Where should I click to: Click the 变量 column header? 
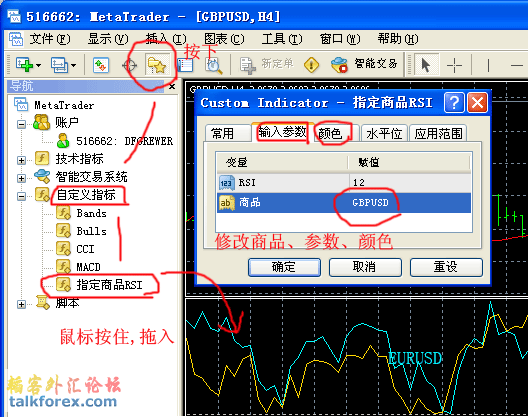click(x=283, y=163)
